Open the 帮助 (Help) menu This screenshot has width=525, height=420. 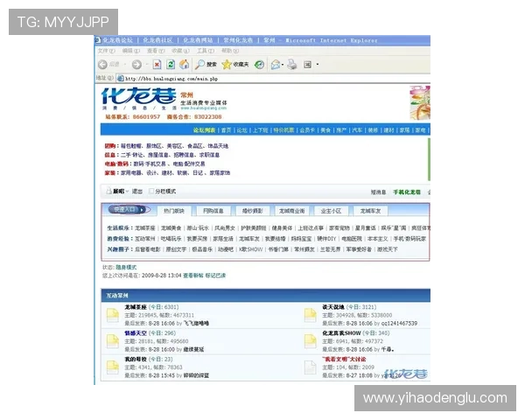tap(230, 51)
